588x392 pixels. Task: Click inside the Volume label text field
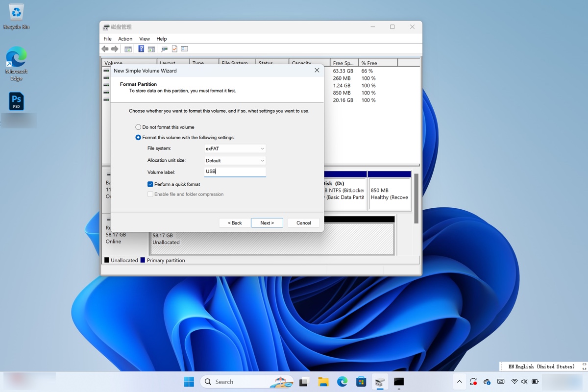(x=234, y=171)
